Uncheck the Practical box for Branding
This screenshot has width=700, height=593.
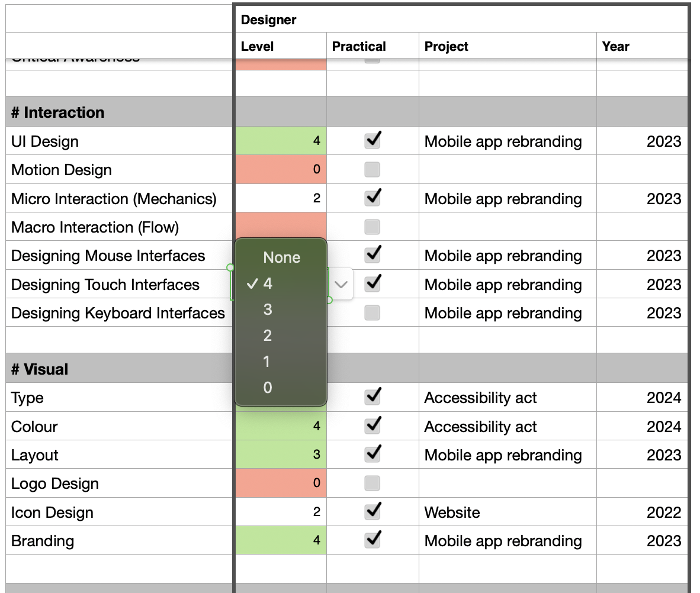point(372,539)
